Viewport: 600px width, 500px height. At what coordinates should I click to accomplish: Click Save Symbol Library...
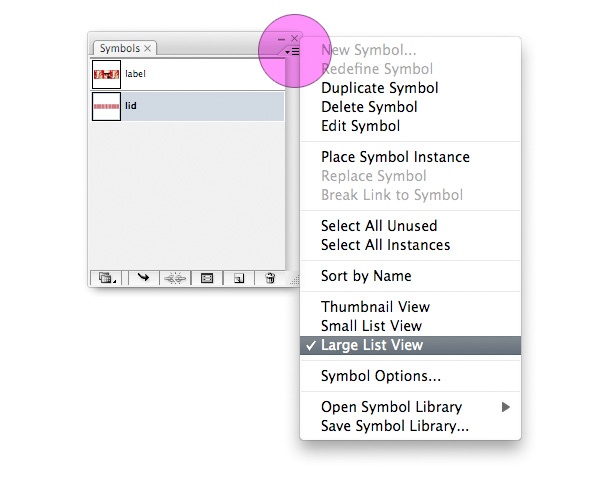395,426
